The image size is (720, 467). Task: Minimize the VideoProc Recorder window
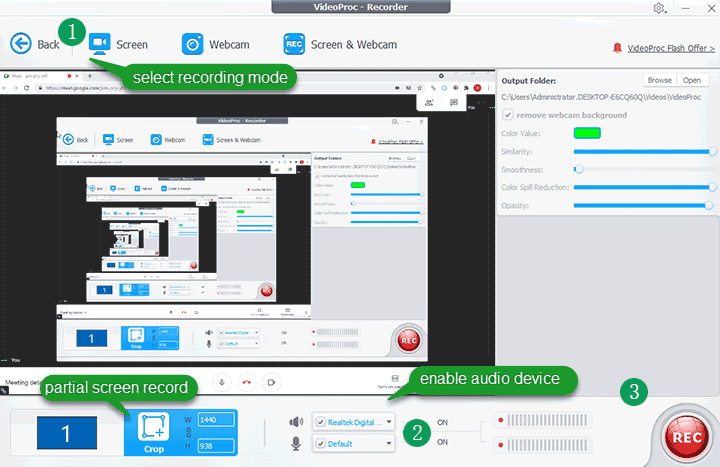(686, 8)
